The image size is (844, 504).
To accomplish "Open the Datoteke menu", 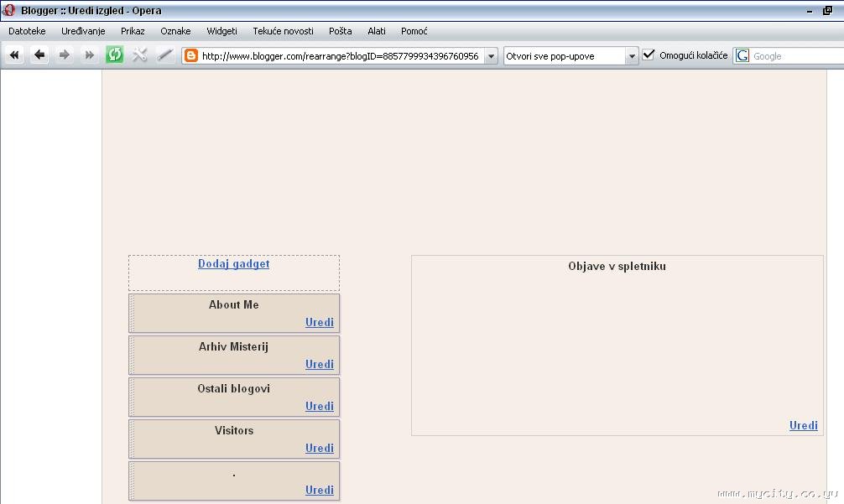I will (x=27, y=31).
